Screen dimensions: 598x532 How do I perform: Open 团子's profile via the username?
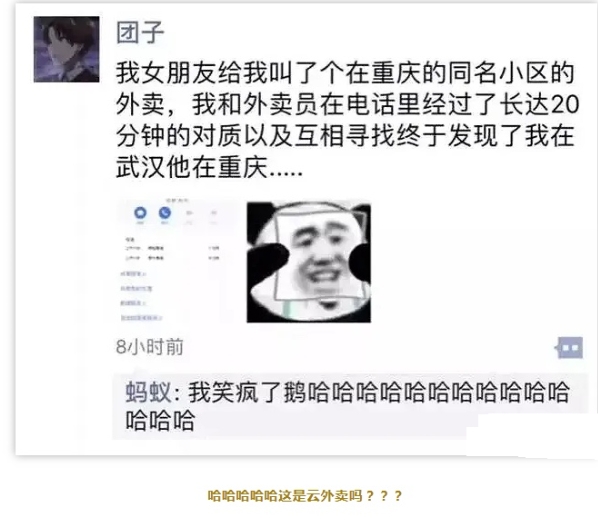(x=140, y=32)
